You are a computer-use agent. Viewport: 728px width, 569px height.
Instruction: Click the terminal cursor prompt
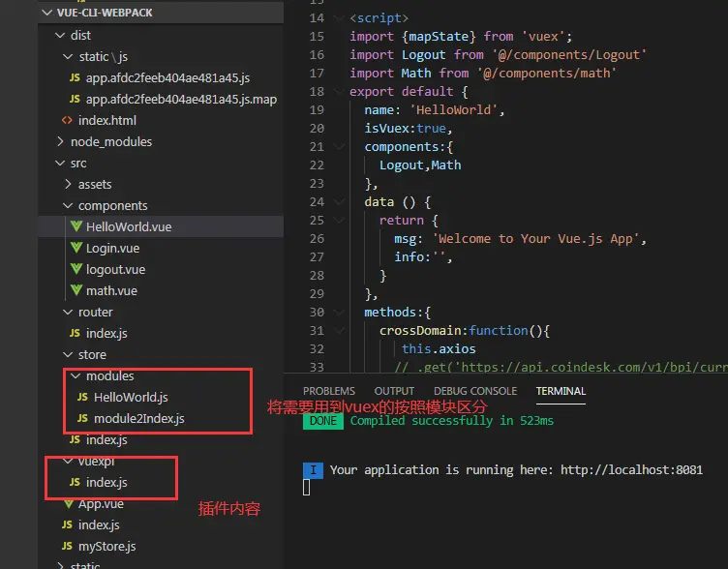pos(307,488)
